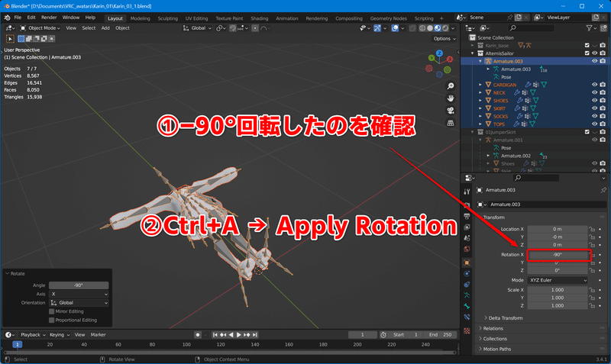
Task: Click Location X 0 m field
Action: click(x=558, y=229)
